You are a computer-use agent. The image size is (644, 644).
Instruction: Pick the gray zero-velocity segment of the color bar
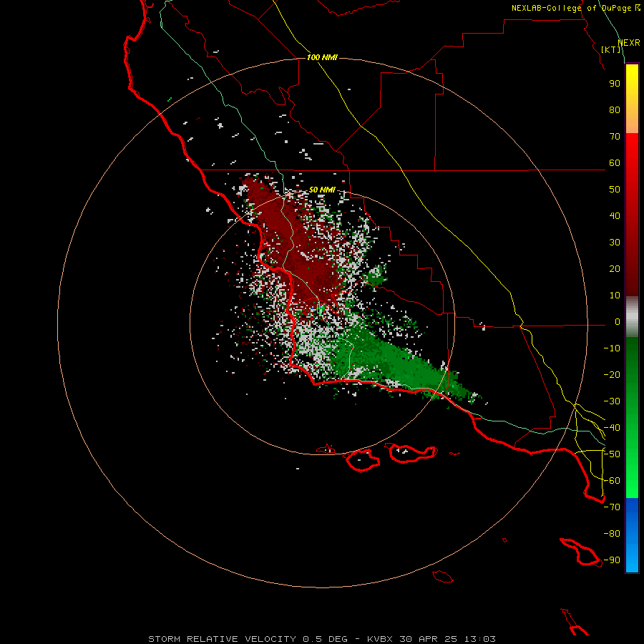pyautogui.click(x=632, y=317)
